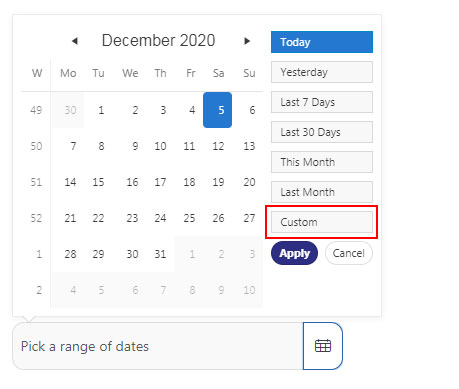Image resolution: width=459 pixels, height=389 pixels.
Task: Select the This Month option
Action: click(x=322, y=162)
